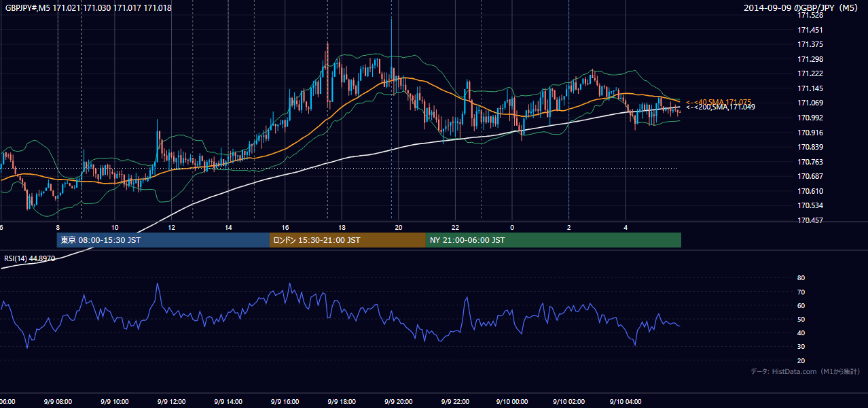This screenshot has width=868, height=408.
Task: Select the ロンドン 15:30-21:00 JST session bar
Action: [347, 240]
